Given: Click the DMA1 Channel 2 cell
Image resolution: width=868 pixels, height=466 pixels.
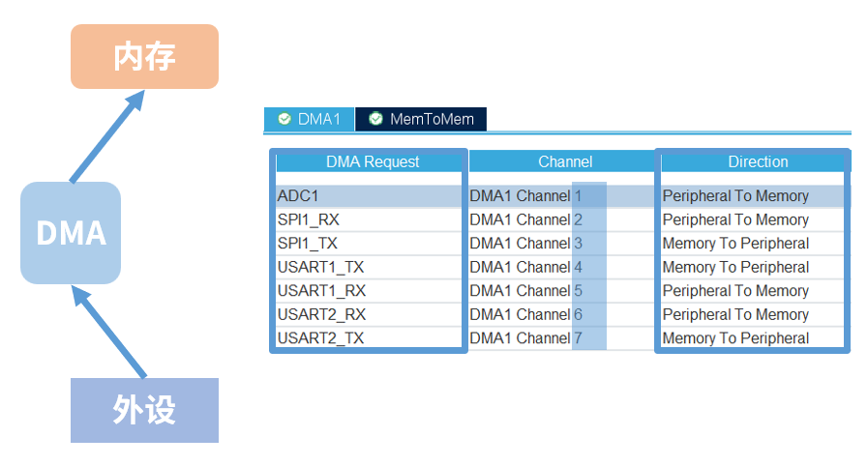Looking at the screenshot, I should 562,219.
